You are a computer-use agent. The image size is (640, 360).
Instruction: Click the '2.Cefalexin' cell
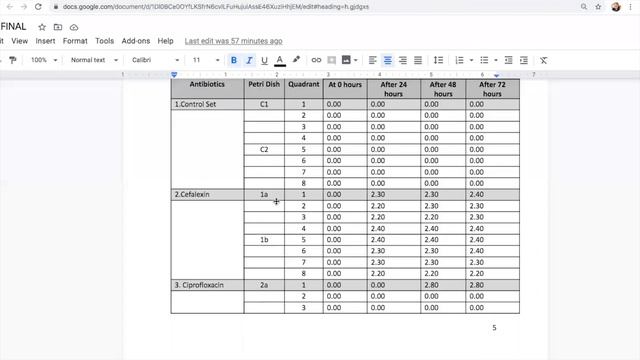[207, 194]
